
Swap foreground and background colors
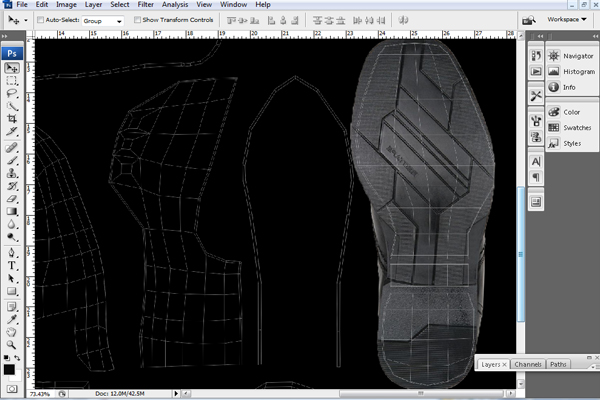[x=17, y=358]
